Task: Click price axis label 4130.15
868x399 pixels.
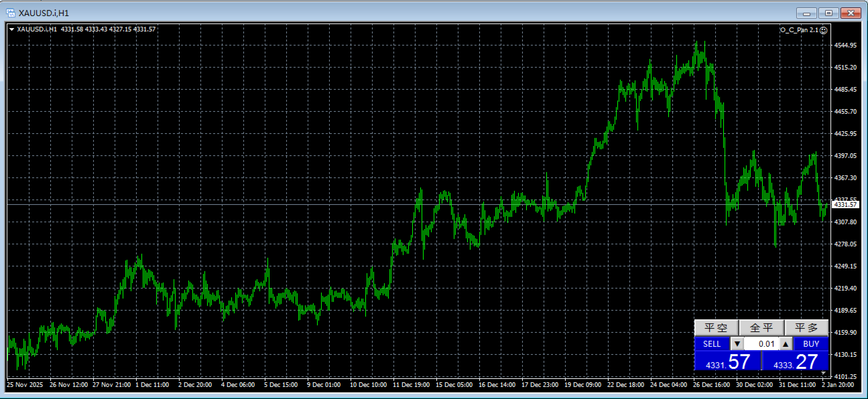Action: tap(846, 355)
